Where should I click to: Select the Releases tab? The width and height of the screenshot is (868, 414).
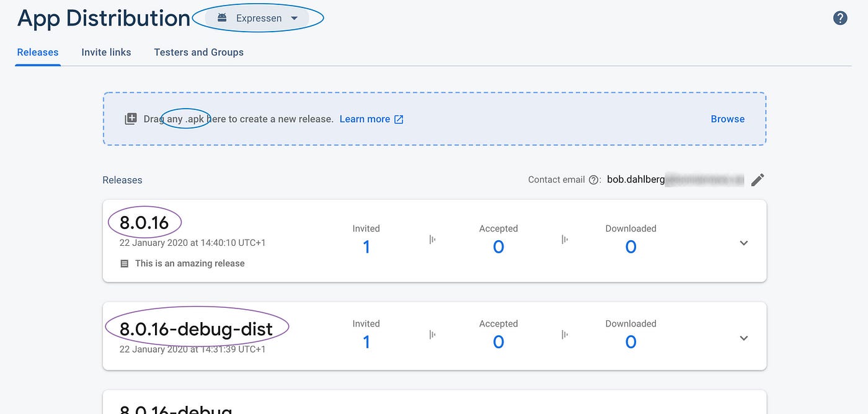(x=38, y=52)
